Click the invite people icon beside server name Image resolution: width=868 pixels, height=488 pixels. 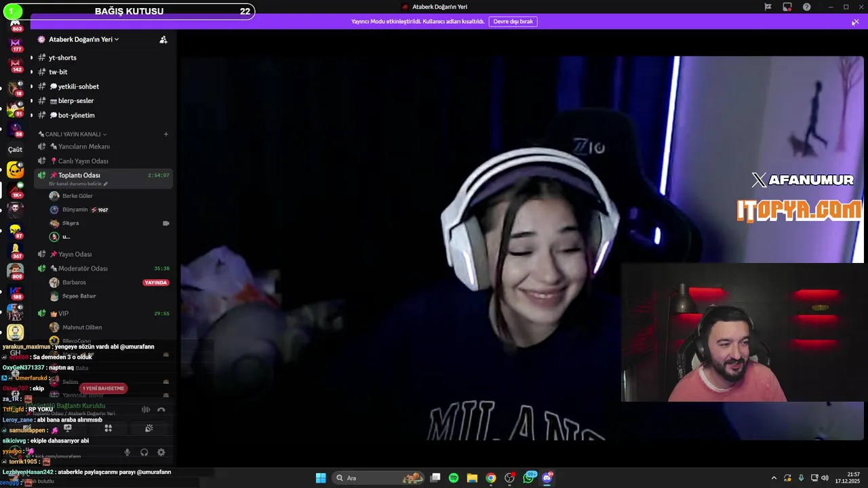[x=163, y=39]
